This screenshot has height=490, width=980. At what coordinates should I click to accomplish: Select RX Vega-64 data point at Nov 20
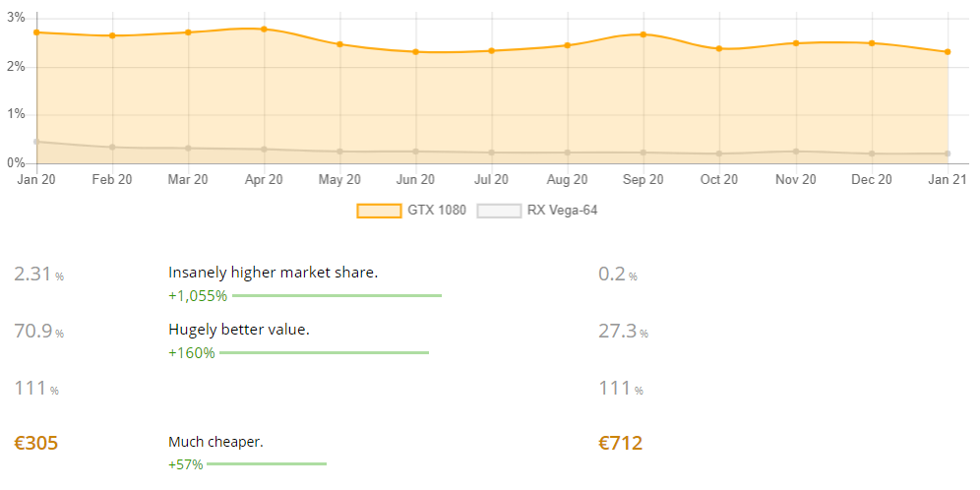796,152
